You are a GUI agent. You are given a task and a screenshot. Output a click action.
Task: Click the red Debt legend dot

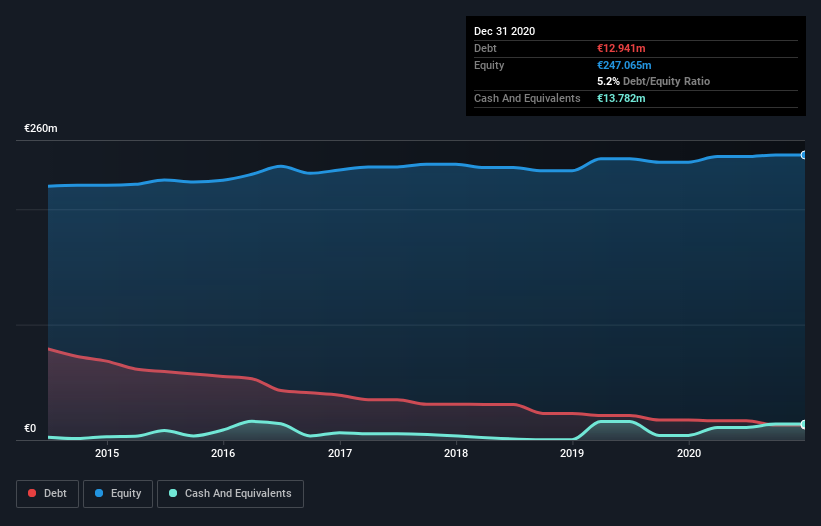tap(32, 493)
